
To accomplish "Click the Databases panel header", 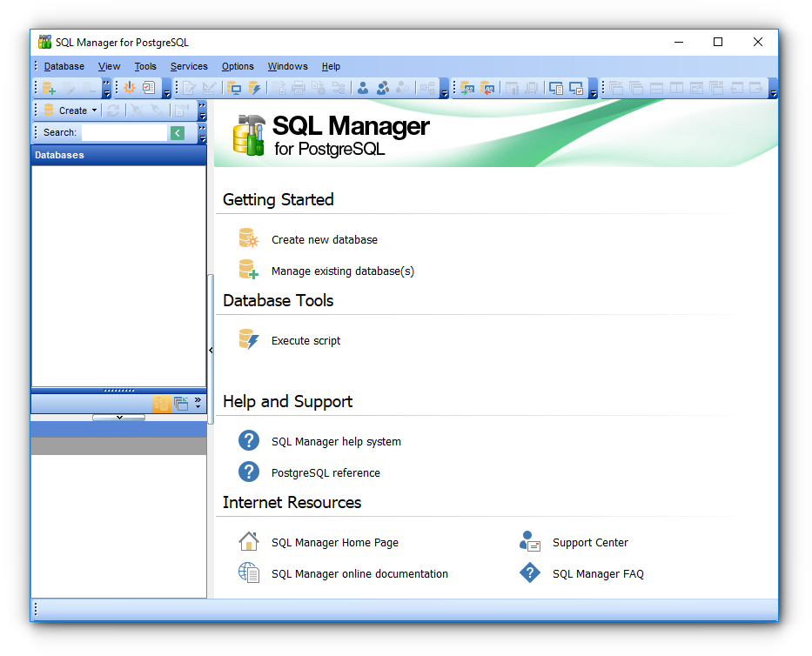I will click(x=118, y=155).
